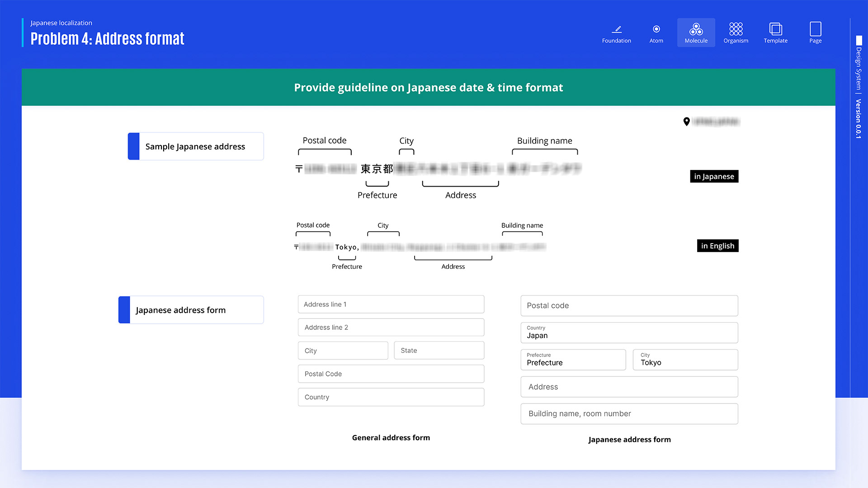Screen dimensions: 868x488
Task: Click the general form City field
Action: 343,351
